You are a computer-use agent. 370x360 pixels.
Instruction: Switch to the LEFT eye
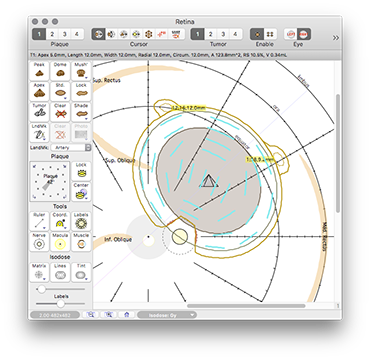(291, 34)
